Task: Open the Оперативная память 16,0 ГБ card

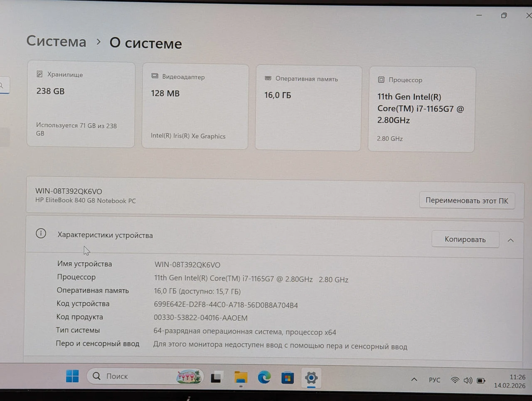Action: tap(308, 108)
